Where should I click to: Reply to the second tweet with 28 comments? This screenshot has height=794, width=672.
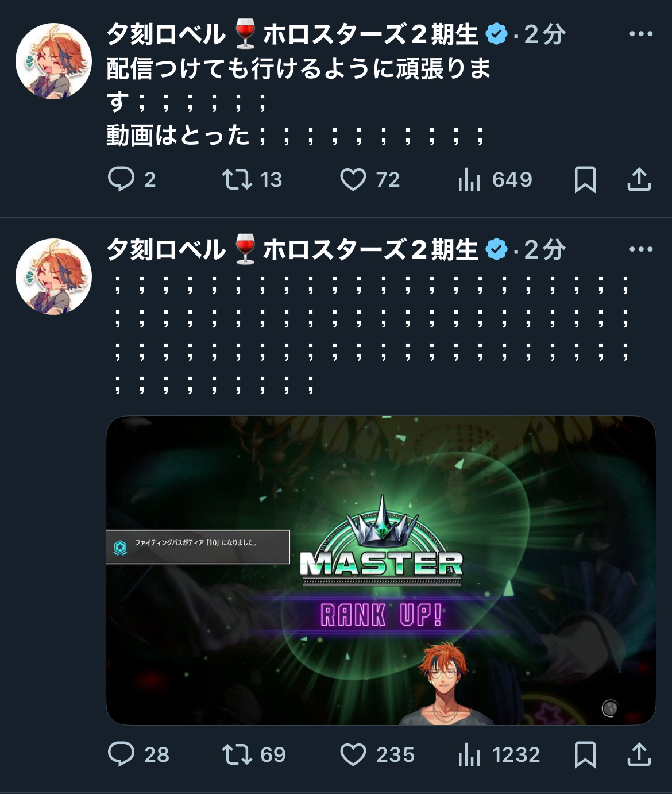tap(138, 754)
